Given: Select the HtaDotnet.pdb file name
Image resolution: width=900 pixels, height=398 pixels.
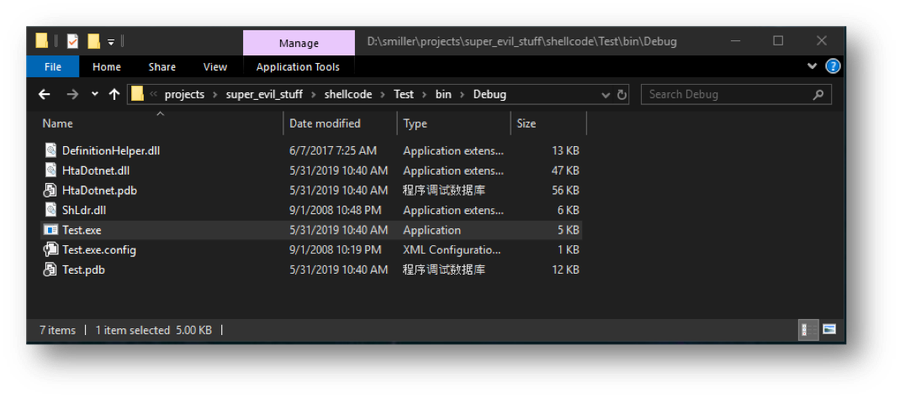Looking at the screenshot, I should click(x=99, y=190).
